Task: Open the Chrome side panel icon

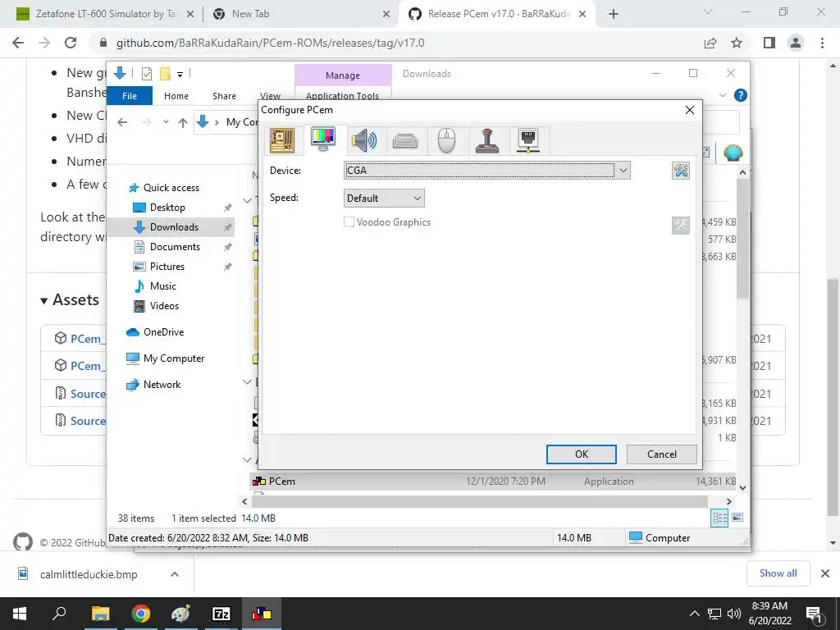Action: (x=769, y=43)
